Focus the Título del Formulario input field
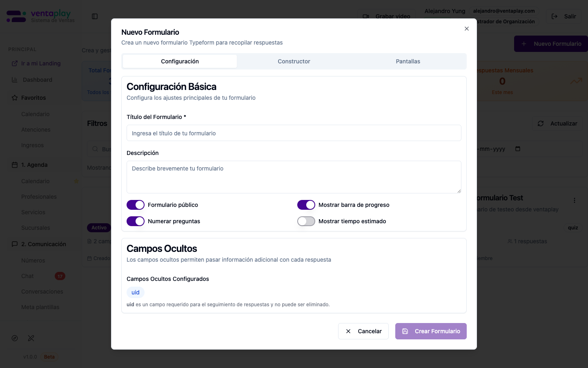Viewport: 588px width, 368px height. coord(294,133)
